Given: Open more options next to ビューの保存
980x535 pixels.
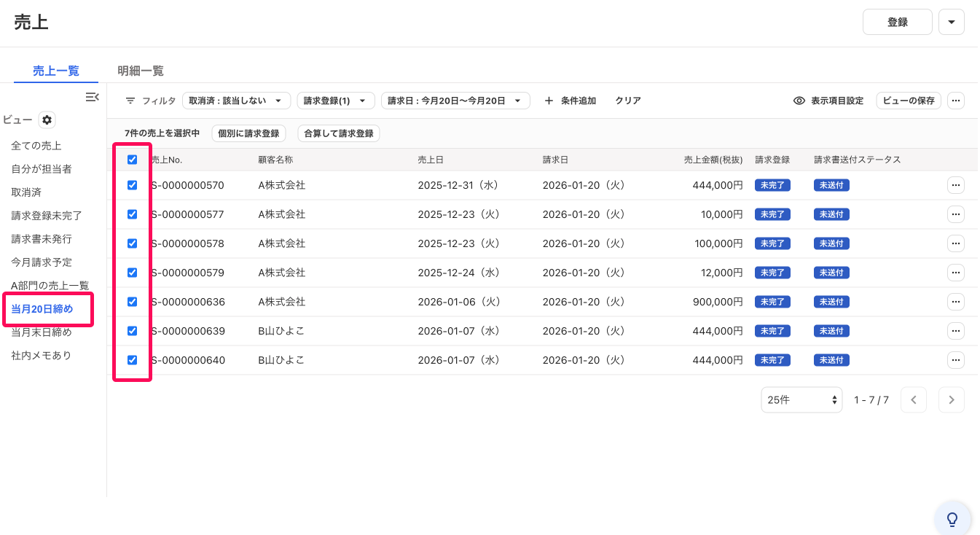Looking at the screenshot, I should [956, 101].
